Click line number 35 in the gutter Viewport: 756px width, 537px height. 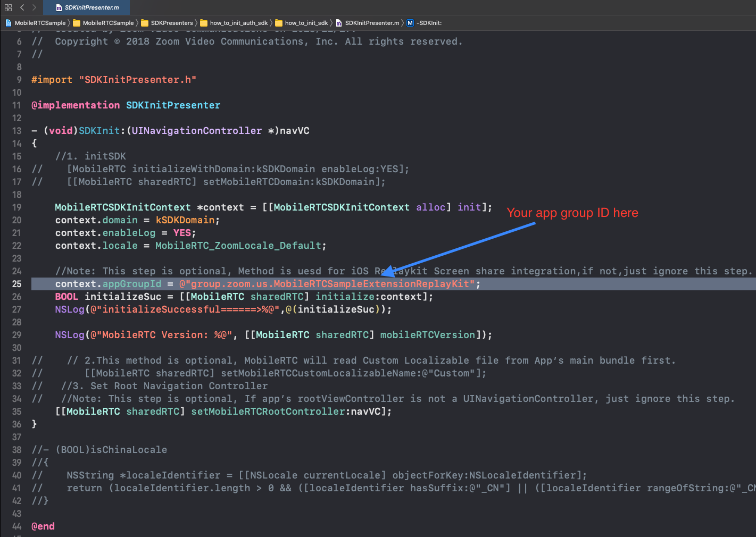(17, 412)
